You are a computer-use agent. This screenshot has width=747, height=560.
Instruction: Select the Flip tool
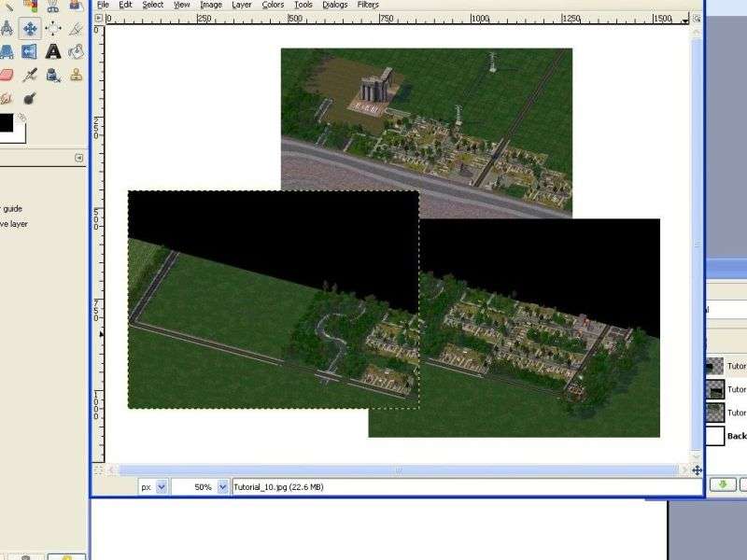30,52
